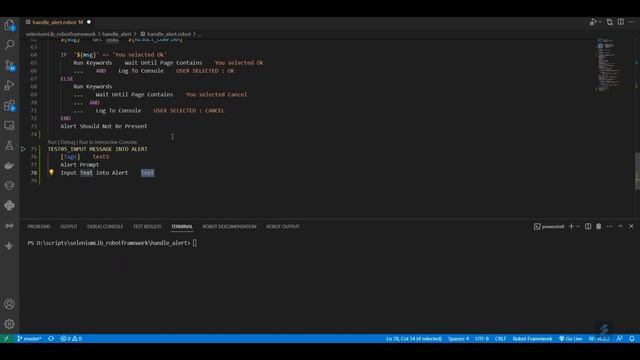The image size is (640, 360).
Task: Open the Docker whale view
Action: tap(9, 165)
